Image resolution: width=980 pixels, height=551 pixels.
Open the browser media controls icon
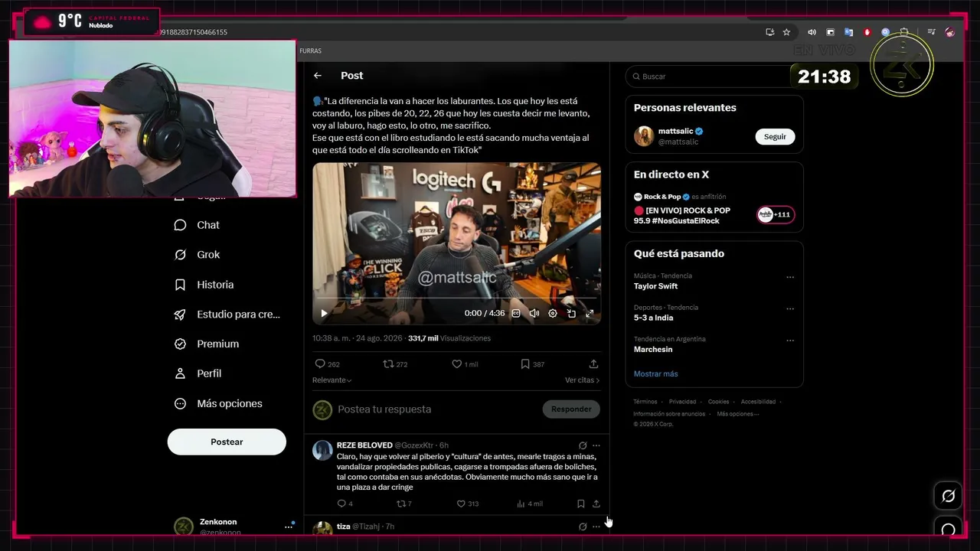pyautogui.click(x=931, y=32)
